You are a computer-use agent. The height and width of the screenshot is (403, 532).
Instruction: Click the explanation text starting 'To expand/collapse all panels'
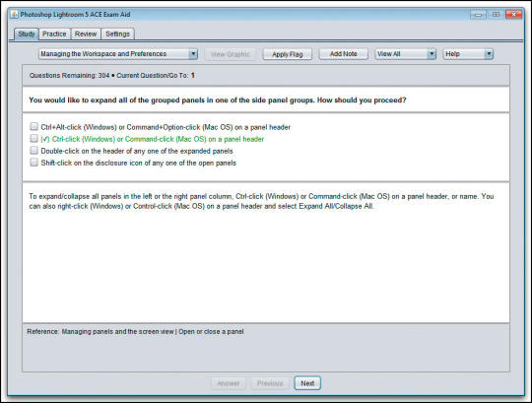tap(261, 201)
